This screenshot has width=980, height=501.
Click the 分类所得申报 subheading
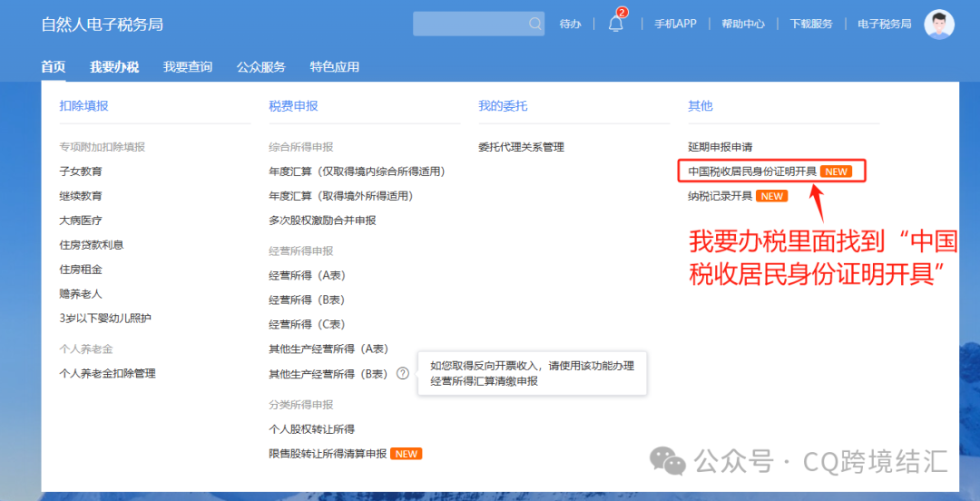[x=301, y=404]
